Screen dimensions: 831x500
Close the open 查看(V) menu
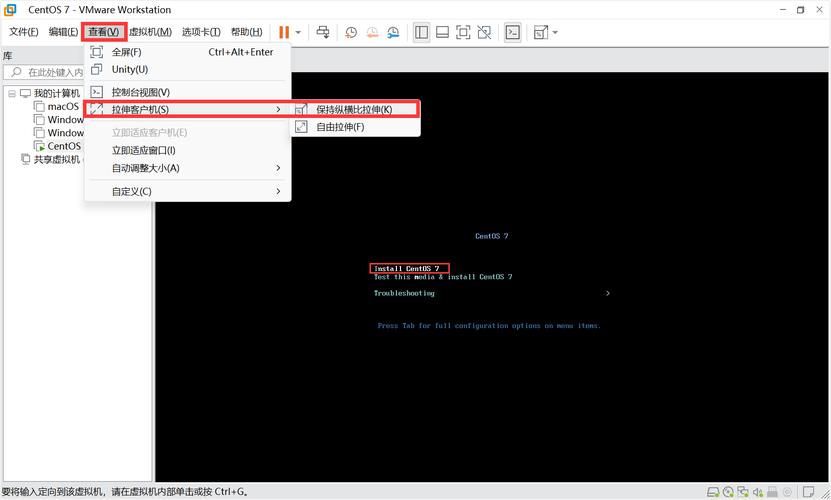[104, 32]
